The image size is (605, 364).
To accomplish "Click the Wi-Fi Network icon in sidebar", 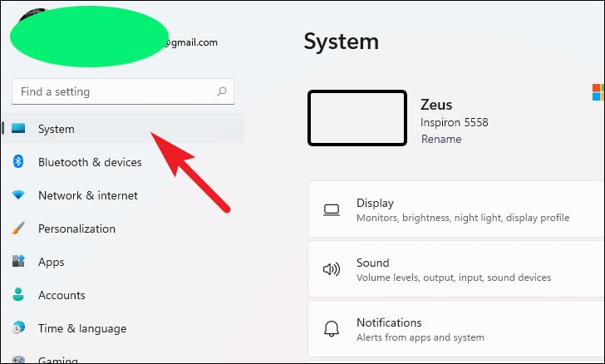I will pyautogui.click(x=18, y=194).
